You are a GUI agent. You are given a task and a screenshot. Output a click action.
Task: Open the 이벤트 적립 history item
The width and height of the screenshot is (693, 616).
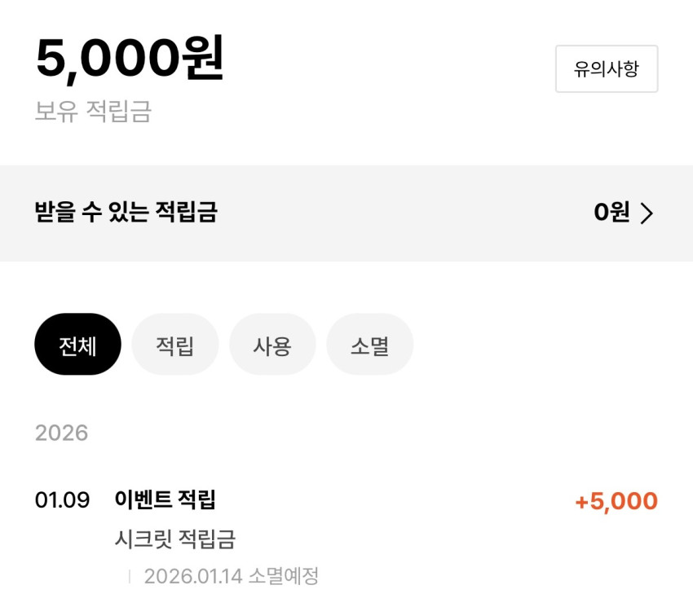[165, 499]
